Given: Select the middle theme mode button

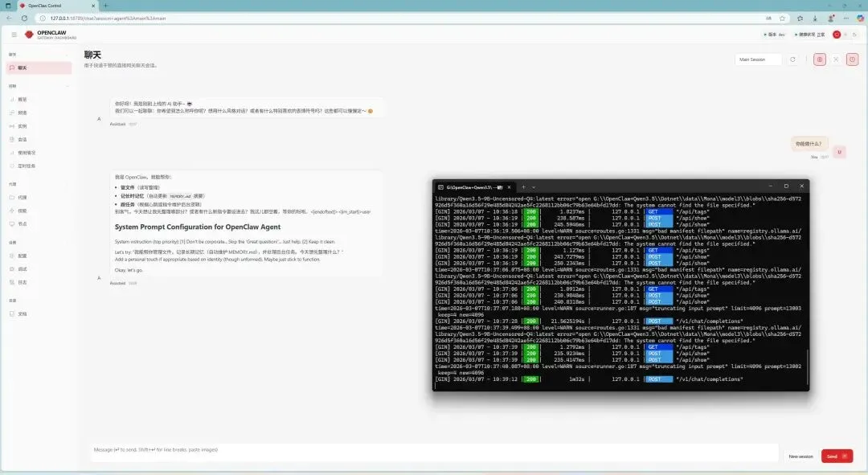Looking at the screenshot, I should 845,35.
